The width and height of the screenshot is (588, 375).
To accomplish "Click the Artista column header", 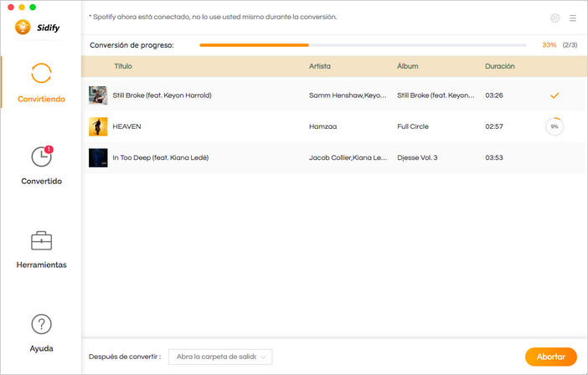I will (320, 66).
